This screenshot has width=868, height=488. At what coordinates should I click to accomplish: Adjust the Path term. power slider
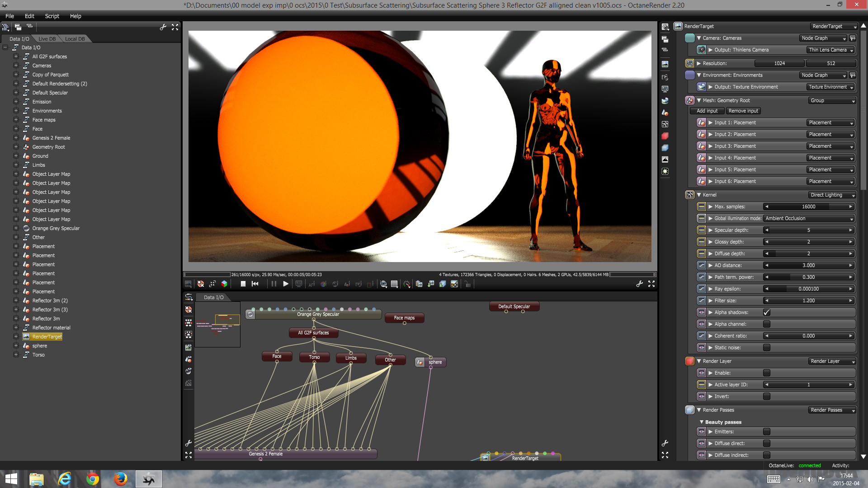click(808, 277)
